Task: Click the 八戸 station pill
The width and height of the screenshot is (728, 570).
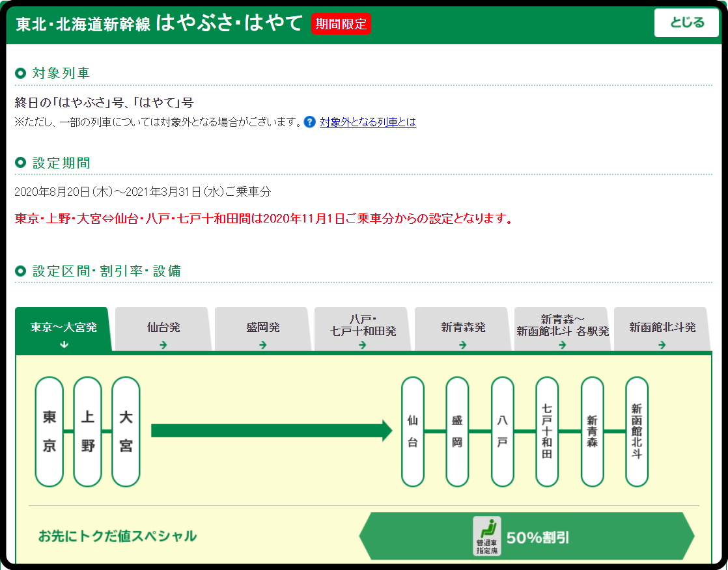Action: pyautogui.click(x=502, y=432)
